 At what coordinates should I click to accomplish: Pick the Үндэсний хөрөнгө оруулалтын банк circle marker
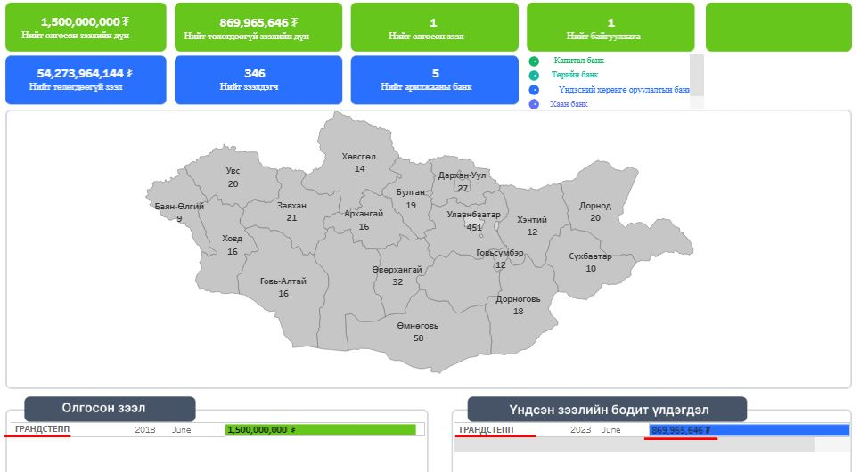pos(534,90)
